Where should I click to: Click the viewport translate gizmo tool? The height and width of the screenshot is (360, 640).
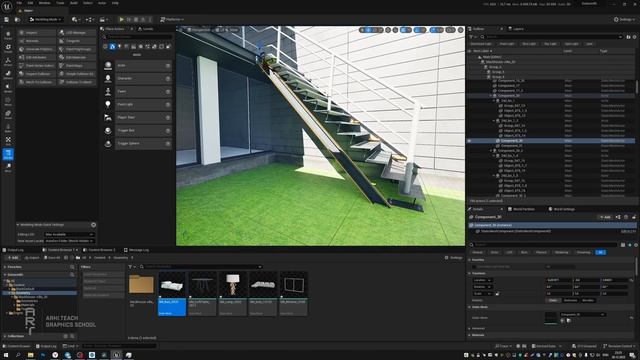point(369,30)
